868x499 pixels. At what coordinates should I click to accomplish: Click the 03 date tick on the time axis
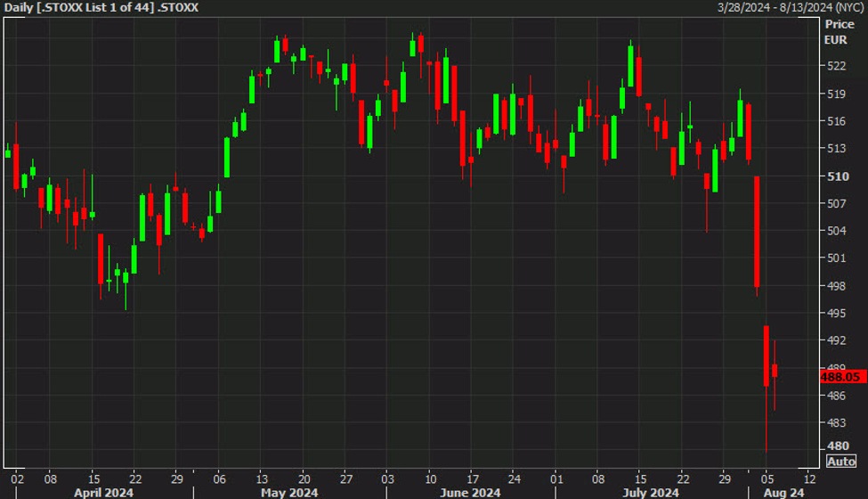tap(387, 479)
